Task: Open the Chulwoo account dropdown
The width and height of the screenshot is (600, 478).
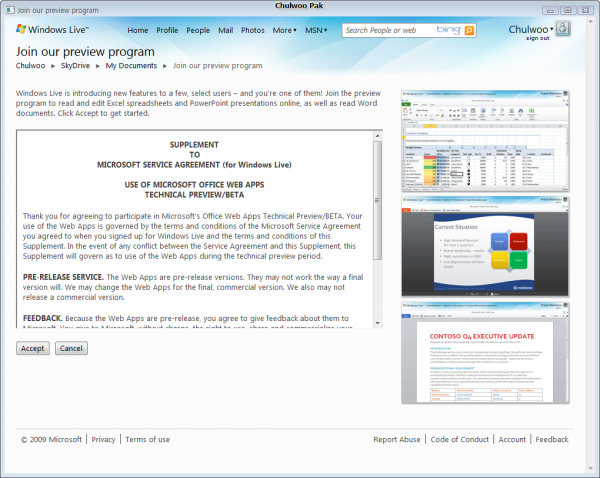Action: click(x=531, y=29)
